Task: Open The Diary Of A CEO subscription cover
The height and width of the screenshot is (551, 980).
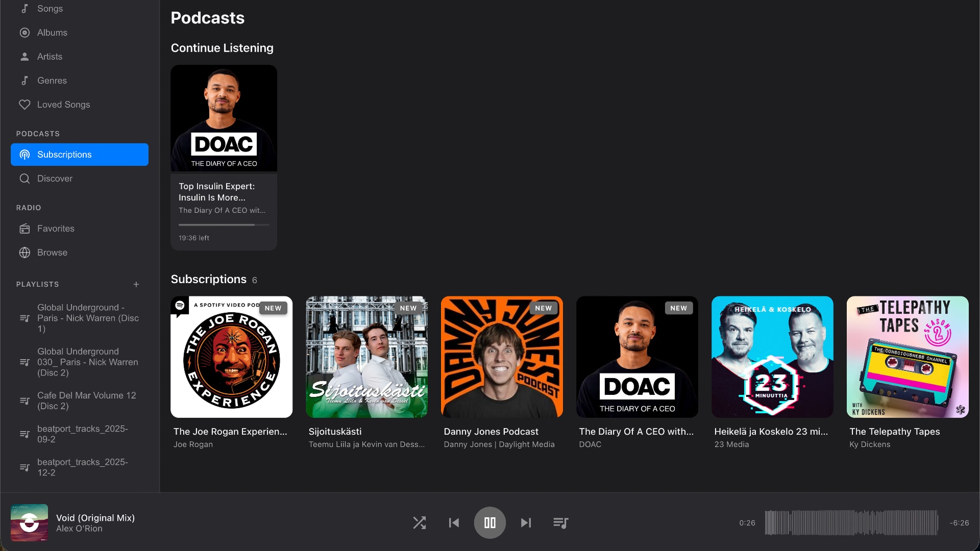Action: click(637, 357)
